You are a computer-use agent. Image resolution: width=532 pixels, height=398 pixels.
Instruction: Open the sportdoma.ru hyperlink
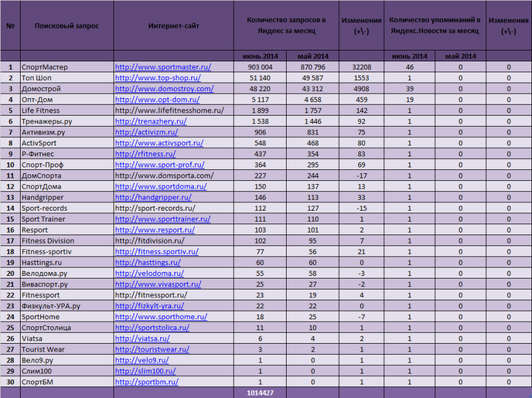click(x=161, y=186)
